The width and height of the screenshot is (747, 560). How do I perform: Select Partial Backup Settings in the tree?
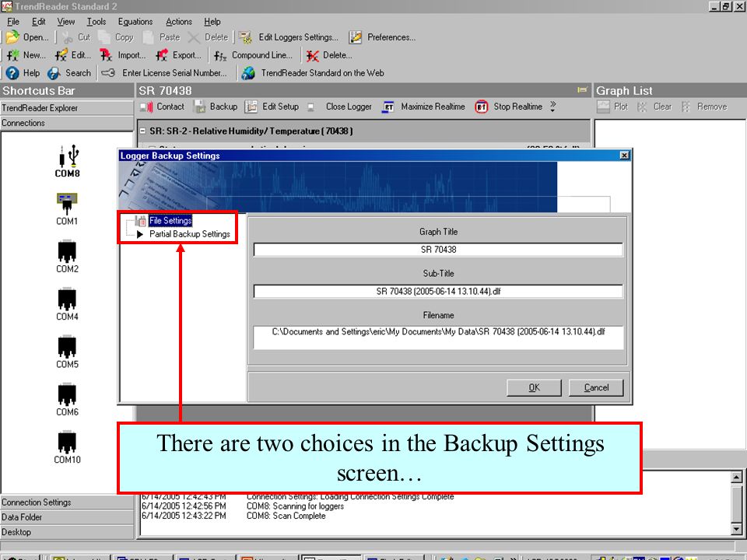pyautogui.click(x=190, y=234)
